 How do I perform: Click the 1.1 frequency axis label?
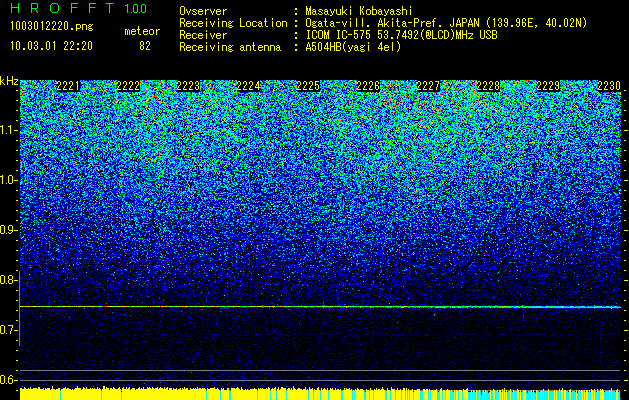8,130
